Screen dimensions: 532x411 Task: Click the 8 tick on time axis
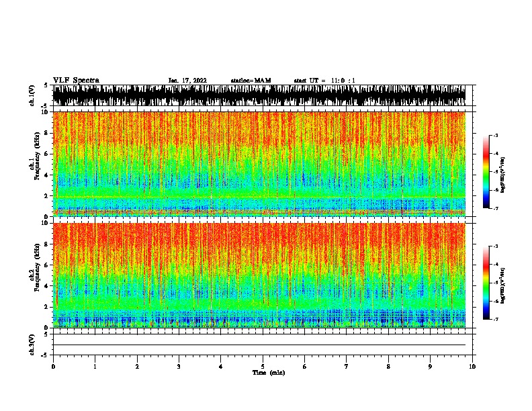tap(388, 367)
